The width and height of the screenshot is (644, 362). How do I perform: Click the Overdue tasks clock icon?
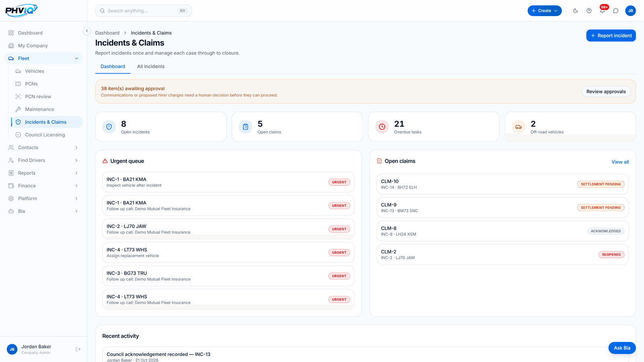(x=382, y=127)
